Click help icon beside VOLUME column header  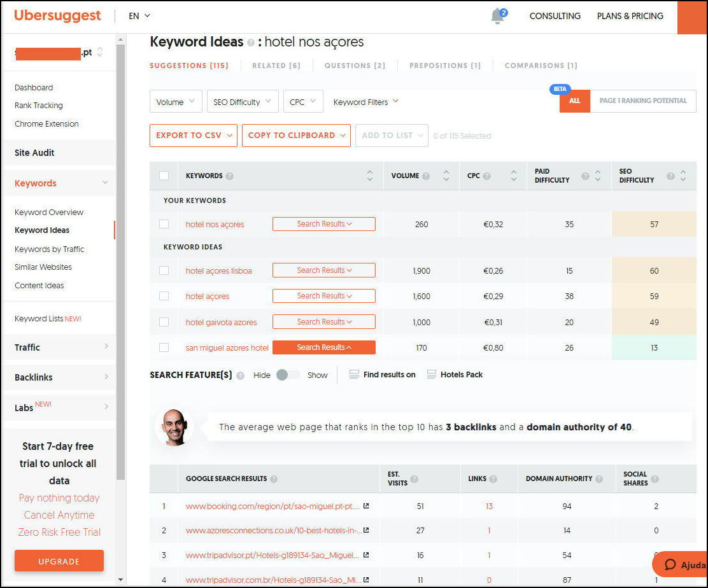coord(425,176)
